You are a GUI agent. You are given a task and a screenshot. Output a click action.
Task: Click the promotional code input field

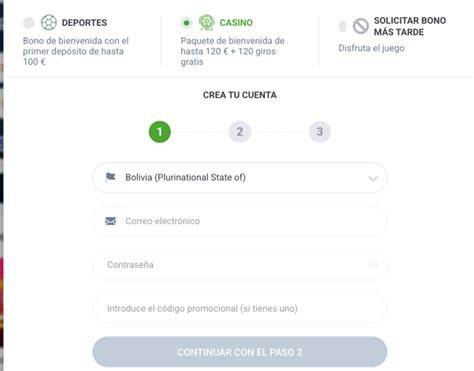(x=240, y=308)
